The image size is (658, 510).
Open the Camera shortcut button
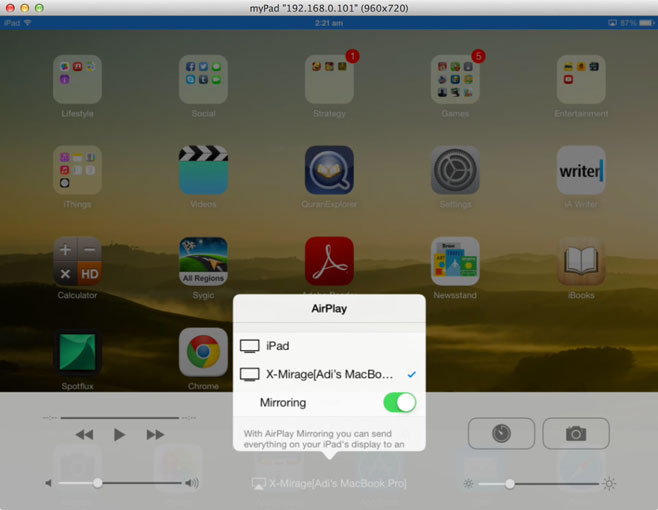(x=576, y=433)
